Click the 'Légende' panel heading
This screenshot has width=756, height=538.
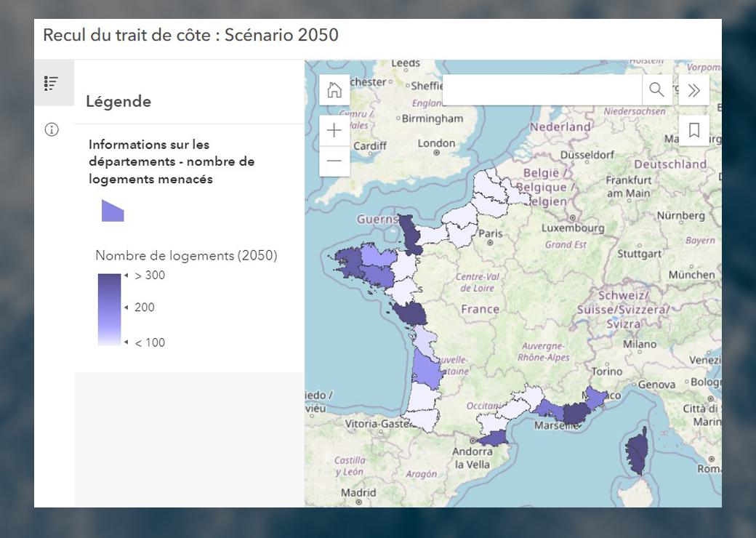[118, 102]
